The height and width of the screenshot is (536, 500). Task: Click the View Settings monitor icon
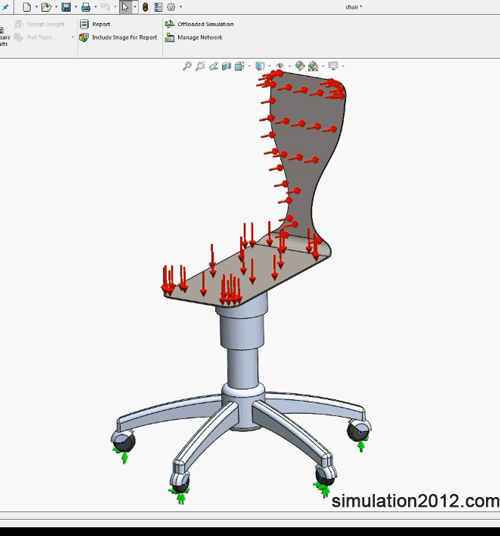[333, 66]
